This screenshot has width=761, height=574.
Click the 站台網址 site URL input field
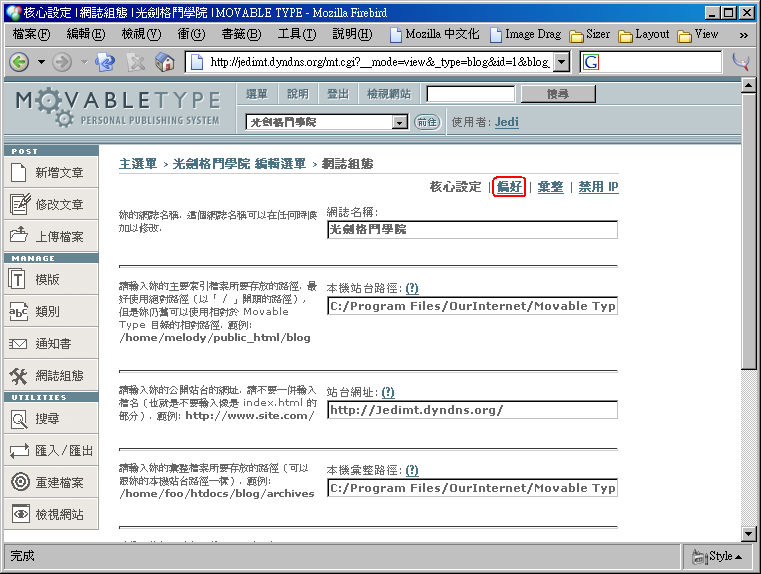point(472,410)
